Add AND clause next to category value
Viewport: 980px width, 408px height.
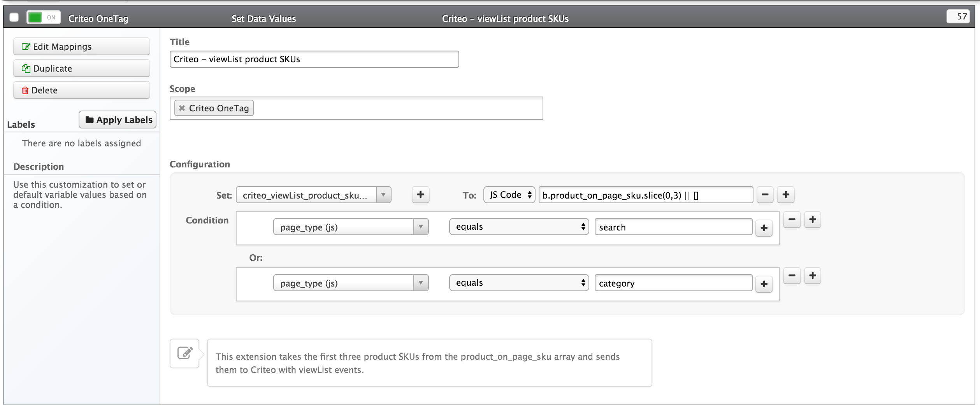pos(764,284)
